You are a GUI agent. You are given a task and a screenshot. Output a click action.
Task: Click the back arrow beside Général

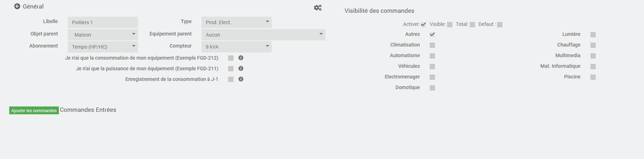[17, 6]
